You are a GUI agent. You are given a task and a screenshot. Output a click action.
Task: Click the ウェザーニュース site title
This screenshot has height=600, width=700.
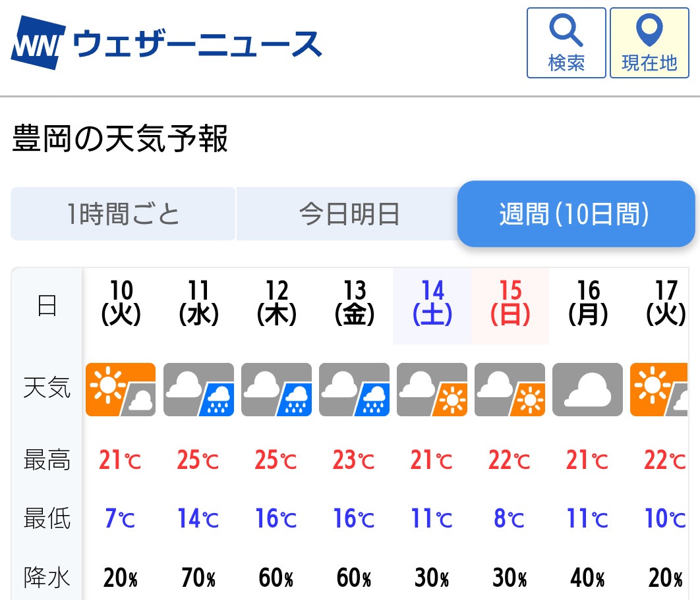point(197,44)
